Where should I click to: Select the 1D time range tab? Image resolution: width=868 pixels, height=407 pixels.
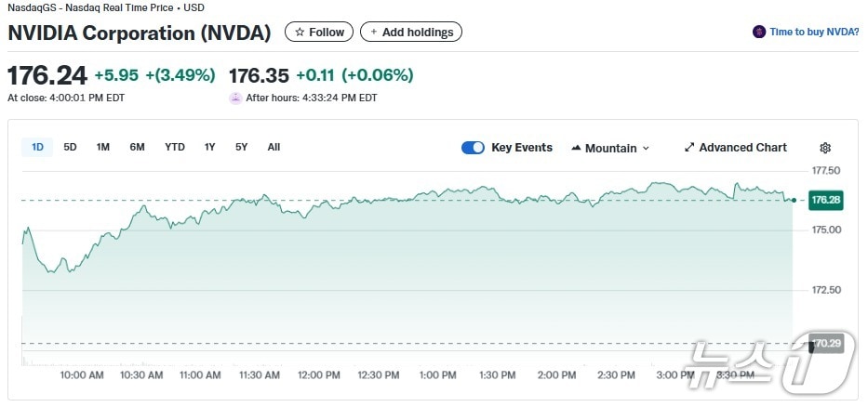[x=38, y=147]
